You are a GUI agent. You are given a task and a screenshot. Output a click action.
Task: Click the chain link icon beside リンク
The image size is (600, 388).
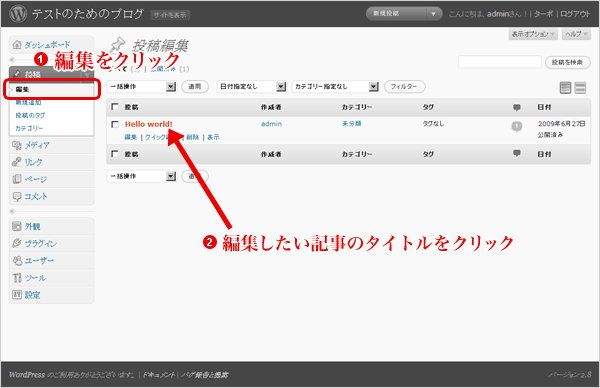[16, 162]
